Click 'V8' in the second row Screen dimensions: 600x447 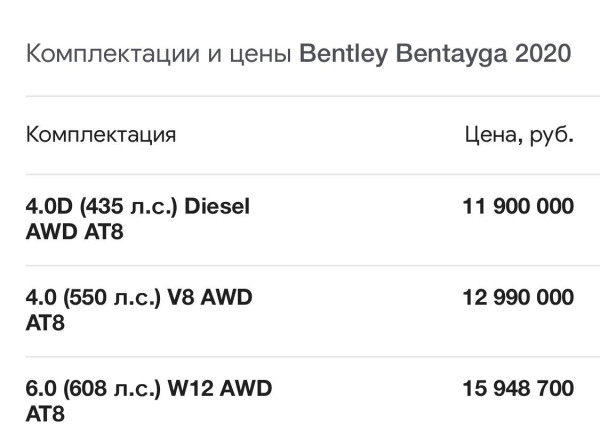(x=181, y=297)
